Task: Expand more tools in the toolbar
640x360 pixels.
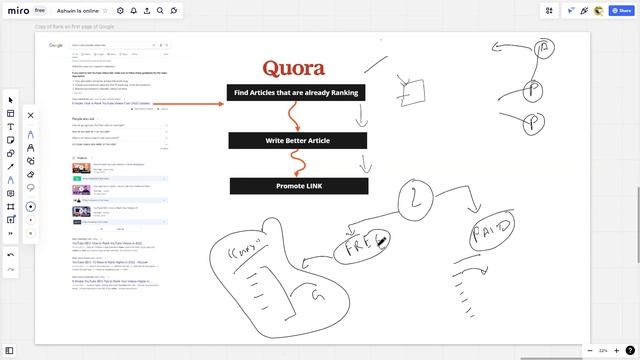Action: tap(11, 233)
